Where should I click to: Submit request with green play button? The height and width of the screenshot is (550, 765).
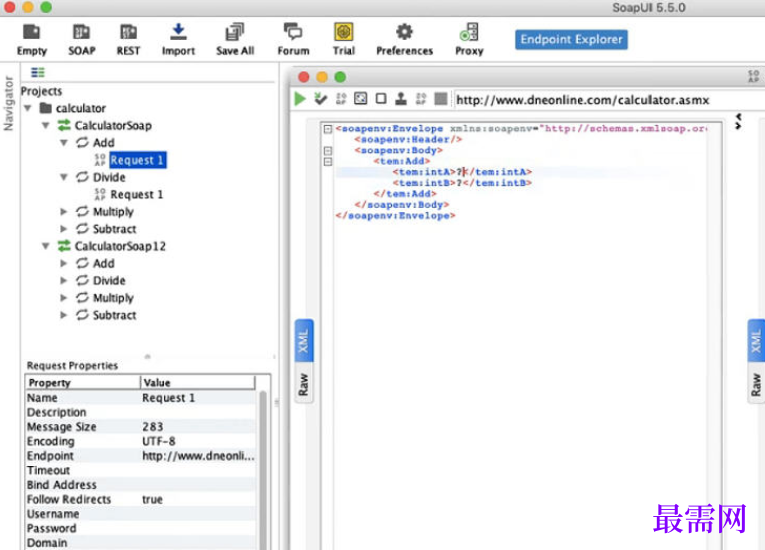pyautogui.click(x=300, y=99)
